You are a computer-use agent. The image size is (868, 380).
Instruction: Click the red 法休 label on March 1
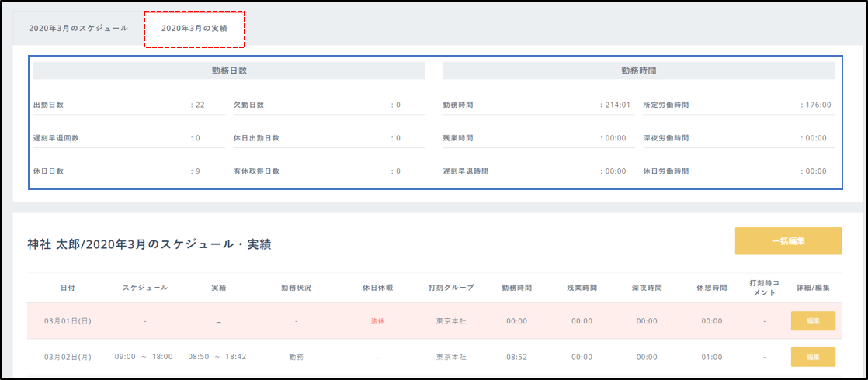pos(377,321)
